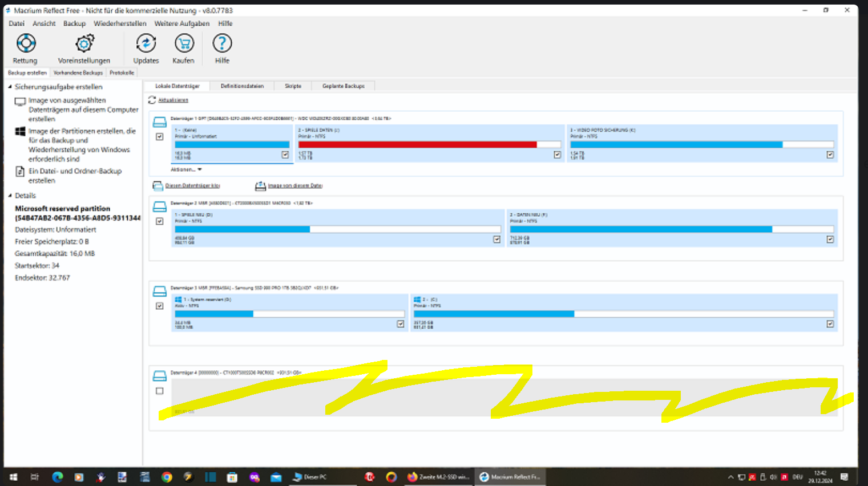Switch to Vorhandene Backups tab
868x486 pixels.
pos(78,73)
